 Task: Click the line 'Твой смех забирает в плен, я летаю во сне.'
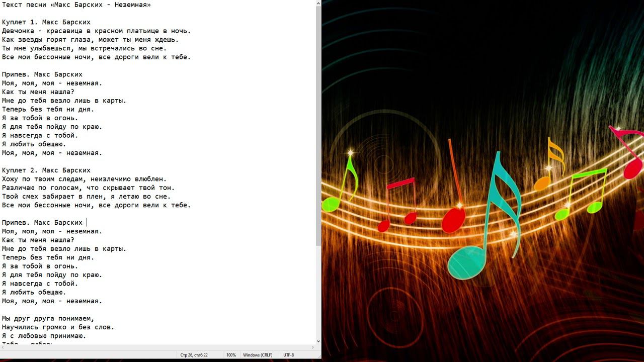click(x=87, y=196)
